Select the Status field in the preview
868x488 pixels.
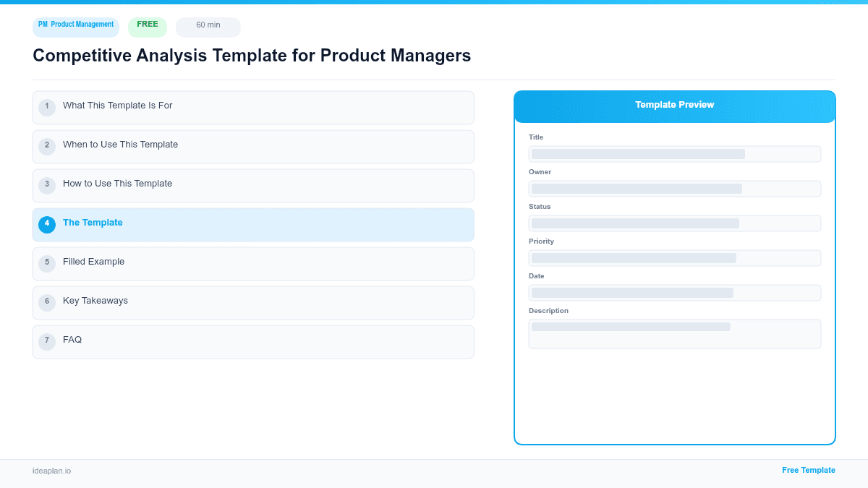pos(674,223)
